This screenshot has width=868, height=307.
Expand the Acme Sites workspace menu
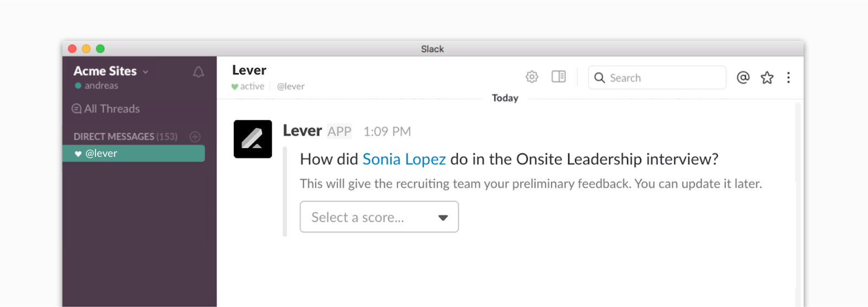point(111,71)
